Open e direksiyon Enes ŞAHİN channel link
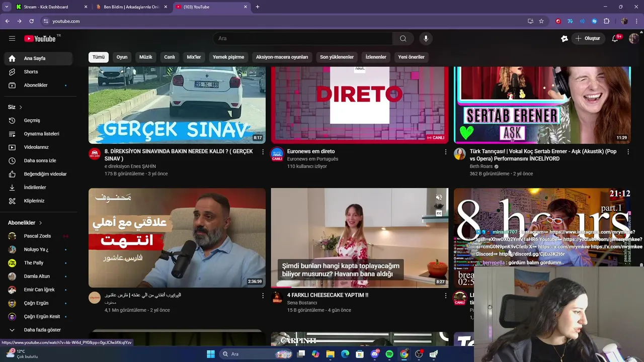The width and height of the screenshot is (644, 362). click(x=130, y=166)
